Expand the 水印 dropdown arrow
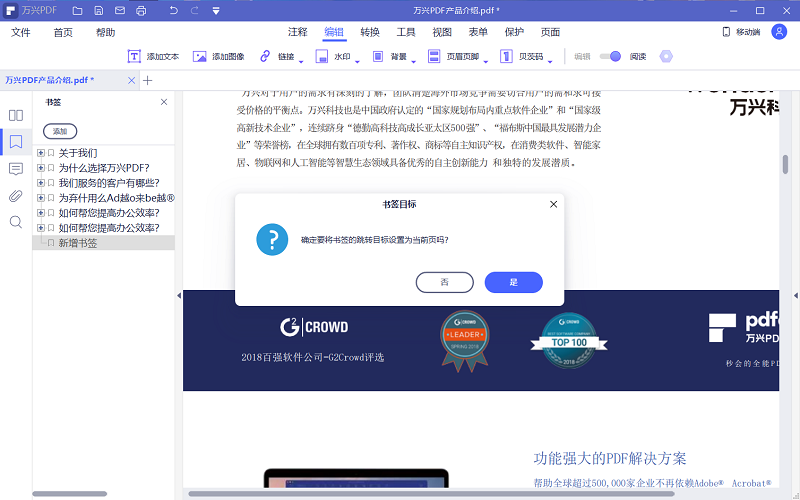800x500 pixels. coord(357,62)
